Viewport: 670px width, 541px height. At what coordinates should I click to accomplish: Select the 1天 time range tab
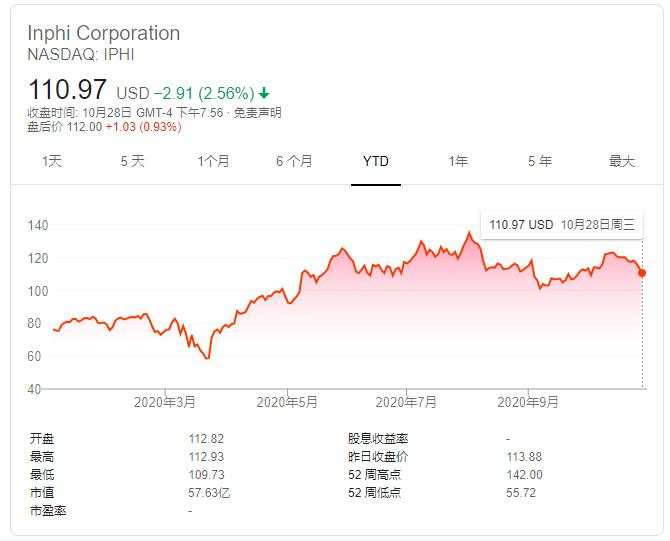(x=52, y=161)
